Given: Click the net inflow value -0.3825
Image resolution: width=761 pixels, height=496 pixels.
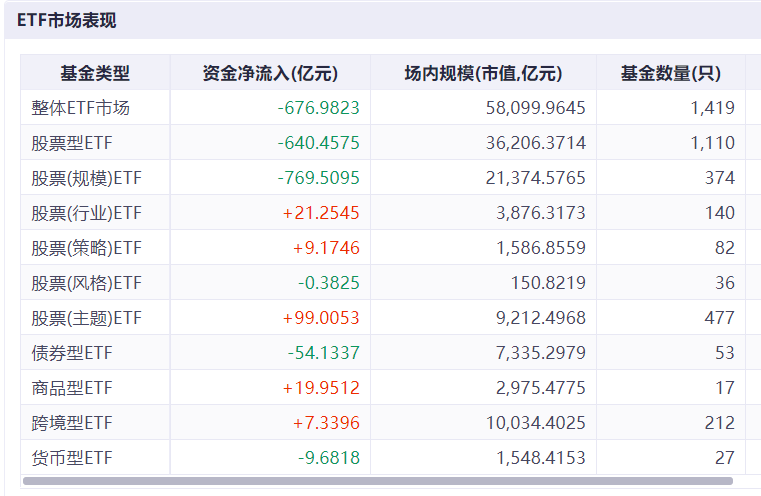Looking at the screenshot, I should click(x=329, y=282).
